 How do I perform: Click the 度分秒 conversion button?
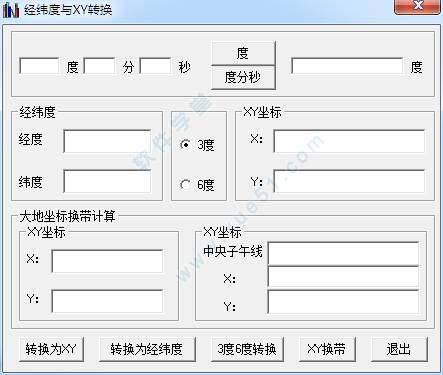pos(243,77)
